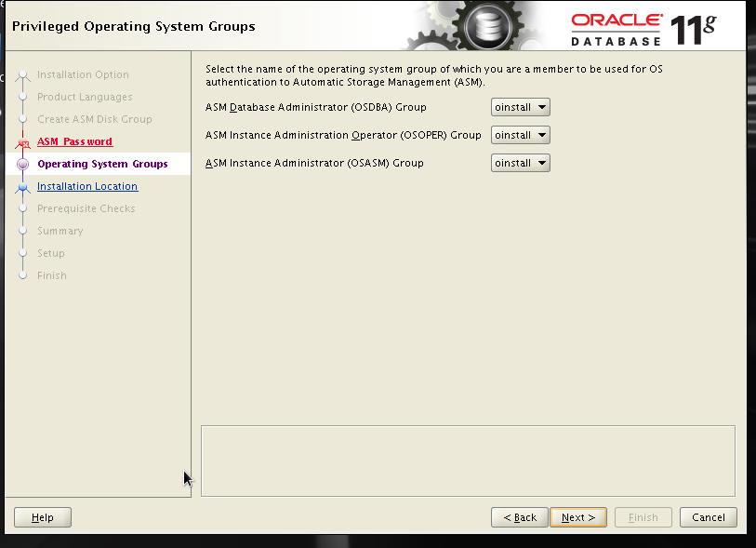This screenshot has height=548, width=756.
Task: Select the Operating System Groups step circle
Action: click(x=22, y=163)
